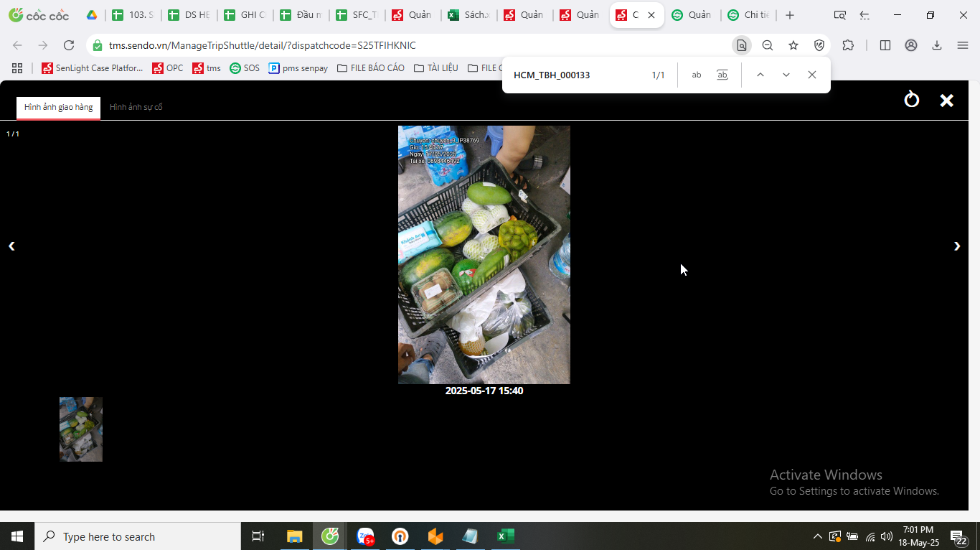Open Excel from the taskbar

(x=505, y=536)
